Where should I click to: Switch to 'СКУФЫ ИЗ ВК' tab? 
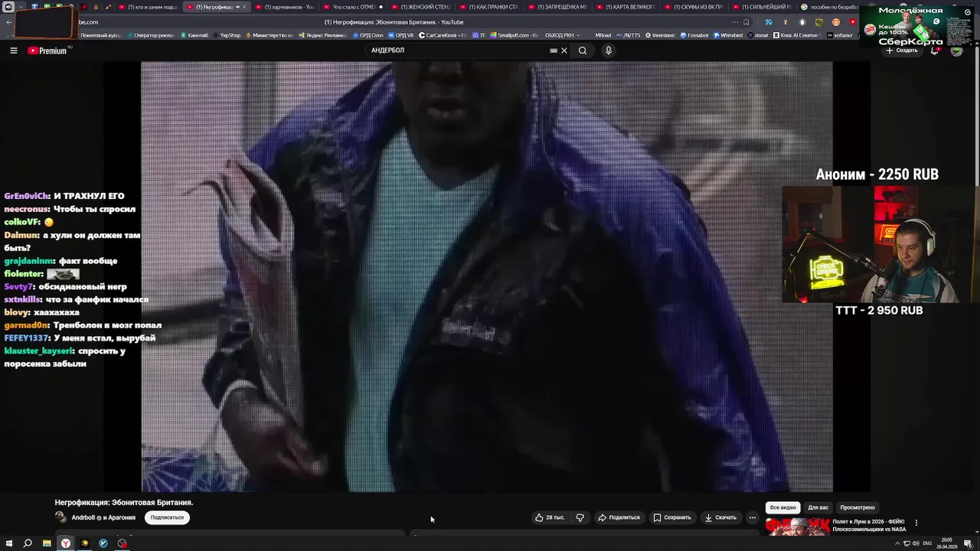694,7
